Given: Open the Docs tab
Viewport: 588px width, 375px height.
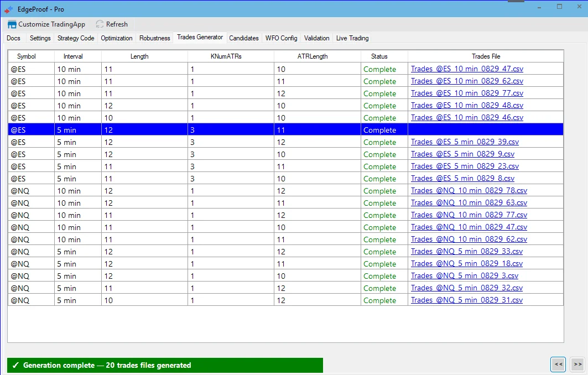Looking at the screenshot, I should click(x=13, y=38).
